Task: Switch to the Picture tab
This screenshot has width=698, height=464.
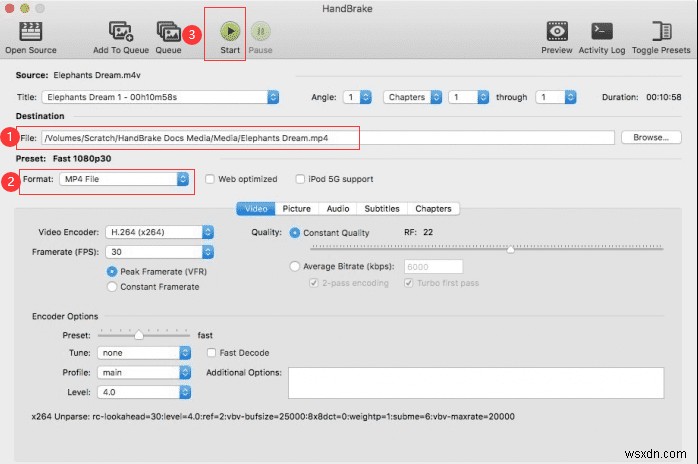Action: [296, 208]
